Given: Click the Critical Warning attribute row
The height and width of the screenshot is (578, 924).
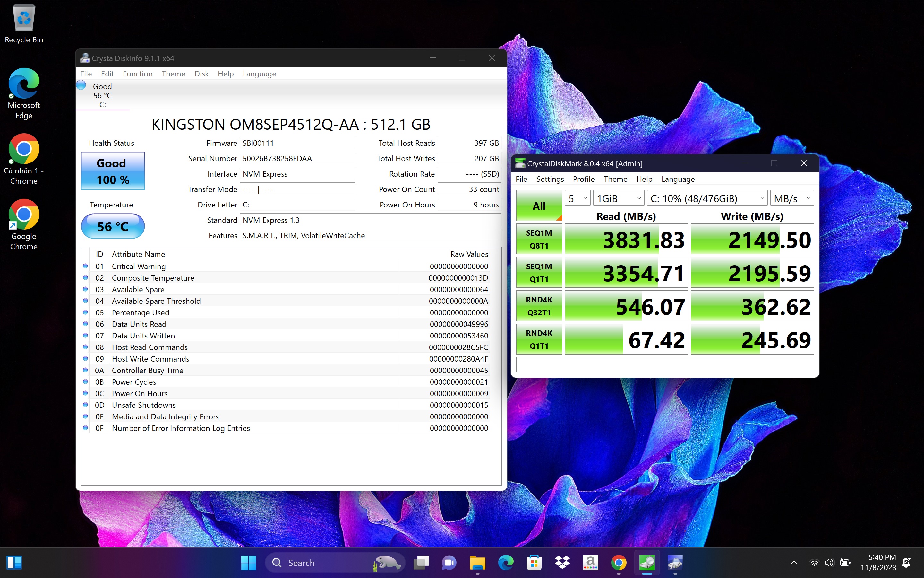Looking at the screenshot, I should pos(286,266).
